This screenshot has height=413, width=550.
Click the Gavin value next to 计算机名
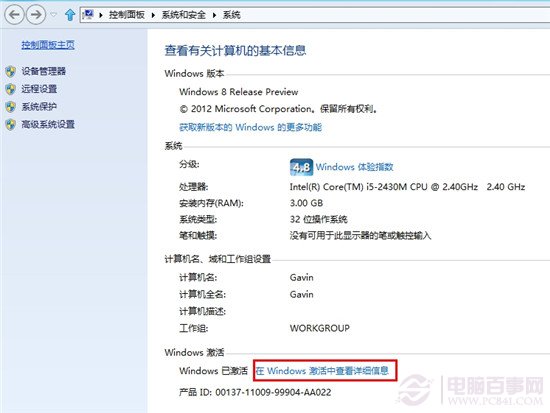pyautogui.click(x=302, y=278)
